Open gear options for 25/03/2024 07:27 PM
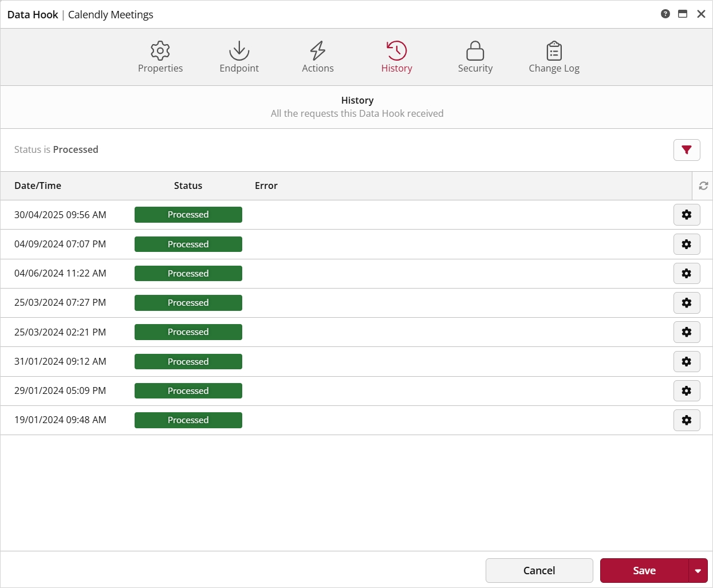 tap(687, 303)
